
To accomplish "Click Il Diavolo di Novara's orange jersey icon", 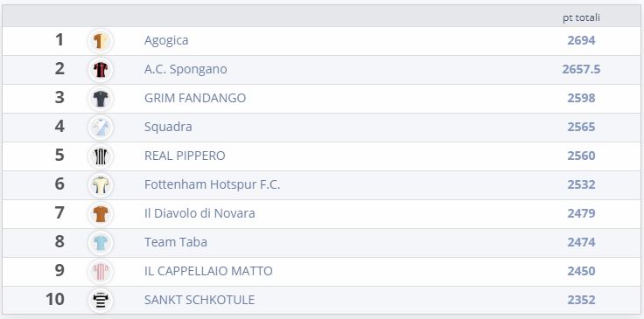I will (101, 214).
